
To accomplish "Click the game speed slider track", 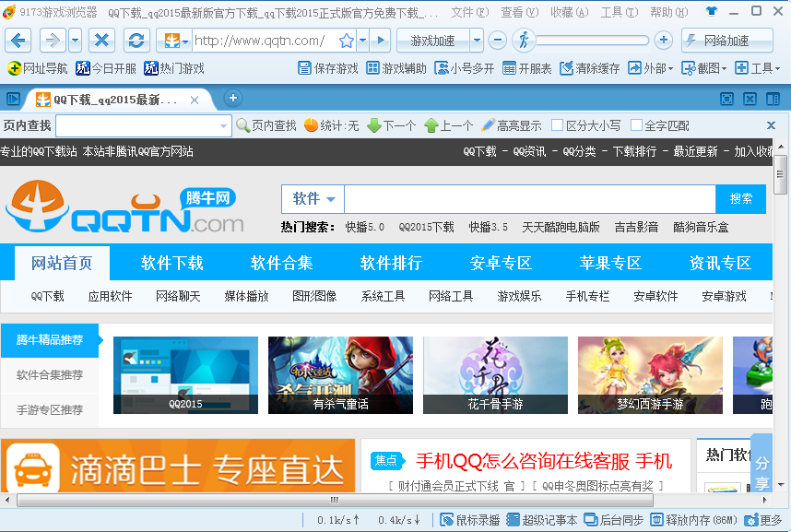I will [x=594, y=41].
